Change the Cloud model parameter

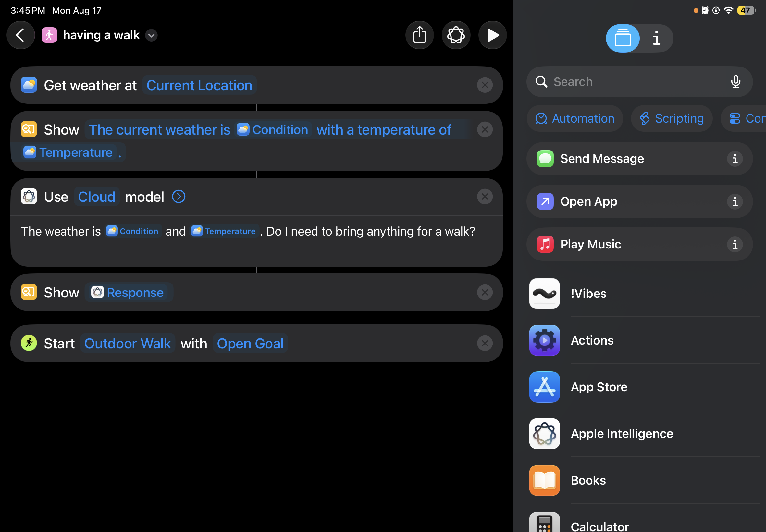pos(97,197)
